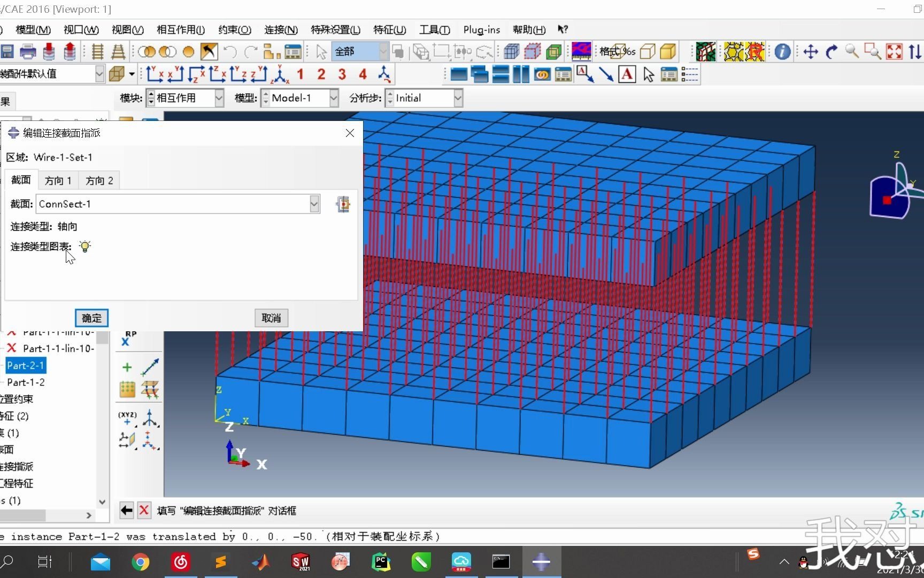Open the Mail app from taskbar
Viewport: 924px width, 578px height.
click(x=100, y=562)
